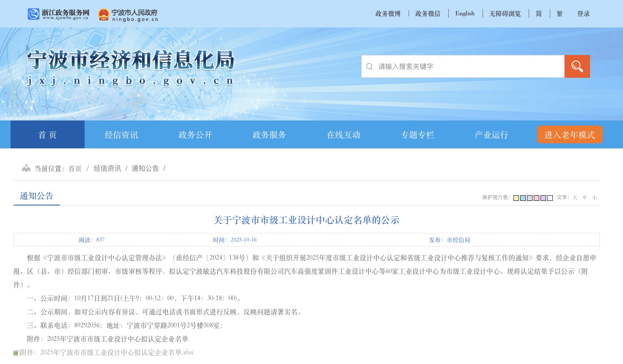This screenshot has width=623, height=364.
Task: Select the yellow eye-protection color swatch
Action: point(516,197)
